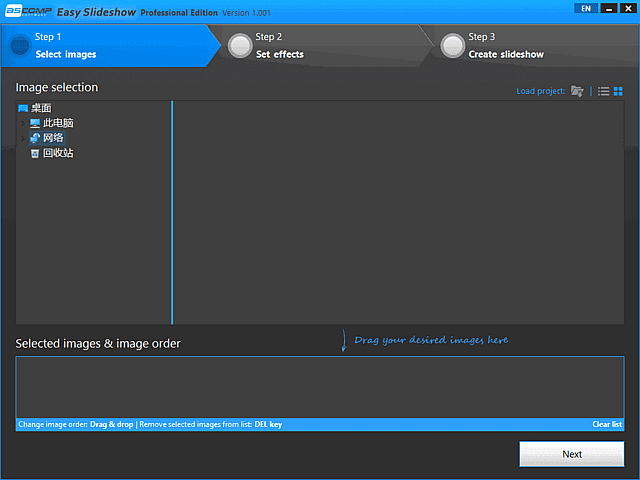The width and height of the screenshot is (640, 480).
Task: Click the ASCOMP logo in title bar
Action: click(x=28, y=10)
